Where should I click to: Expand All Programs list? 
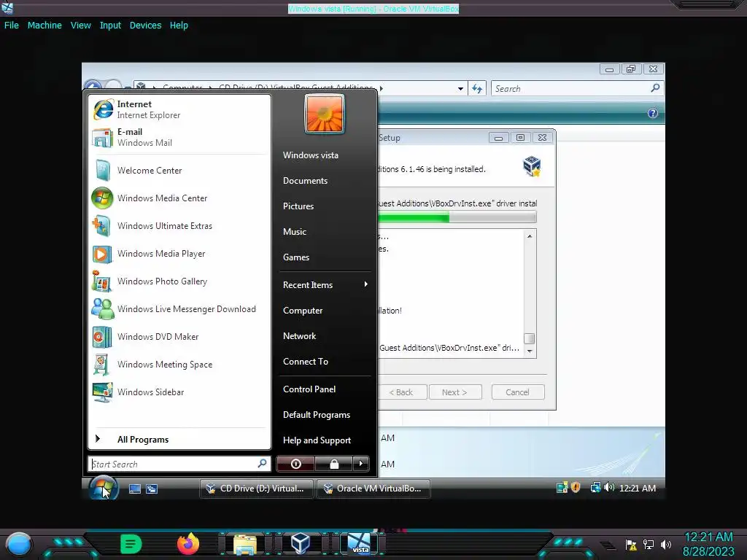click(179, 439)
